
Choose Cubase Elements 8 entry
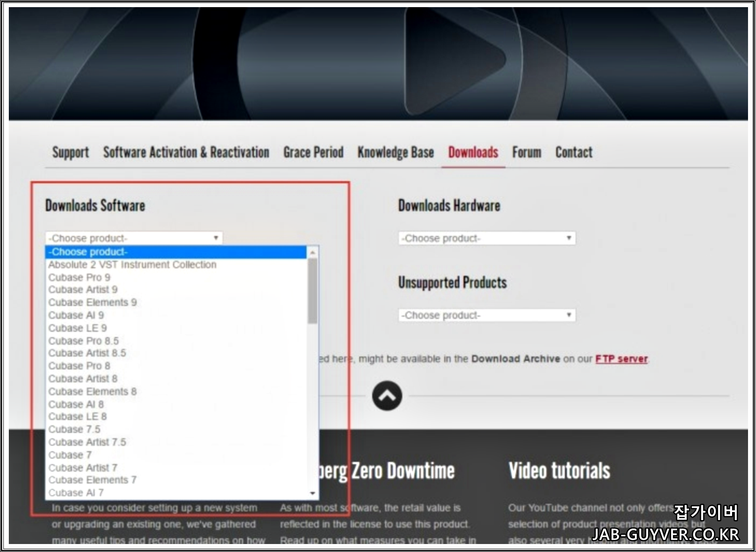[176, 392]
